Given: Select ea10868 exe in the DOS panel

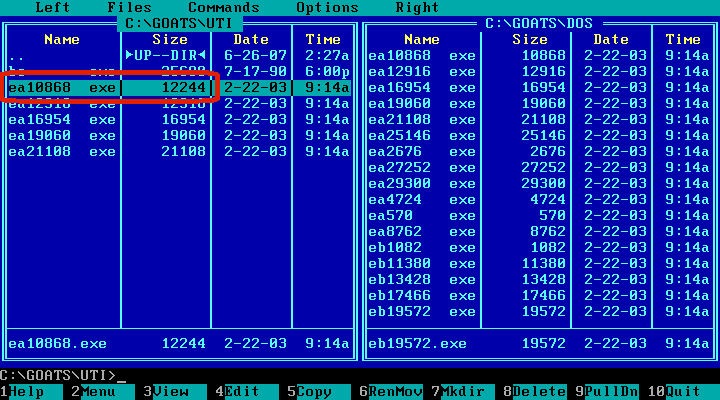Looking at the screenshot, I should coord(539,56).
